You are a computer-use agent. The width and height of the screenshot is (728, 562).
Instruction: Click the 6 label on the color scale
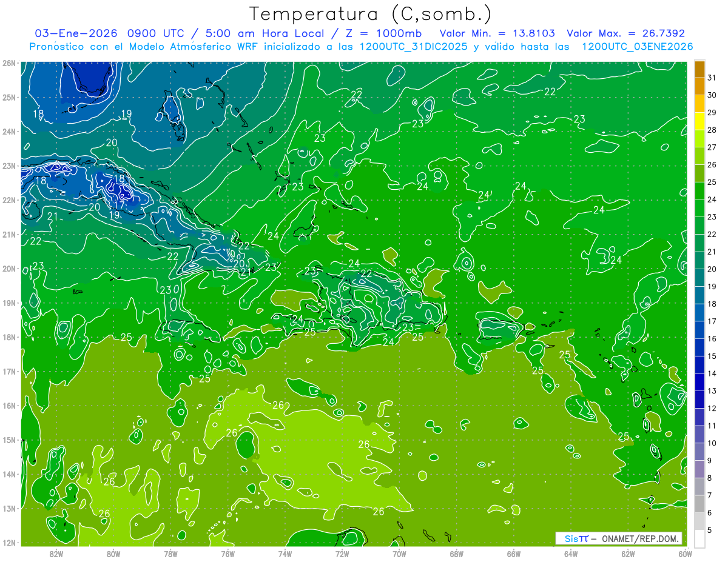pyautogui.click(x=709, y=513)
